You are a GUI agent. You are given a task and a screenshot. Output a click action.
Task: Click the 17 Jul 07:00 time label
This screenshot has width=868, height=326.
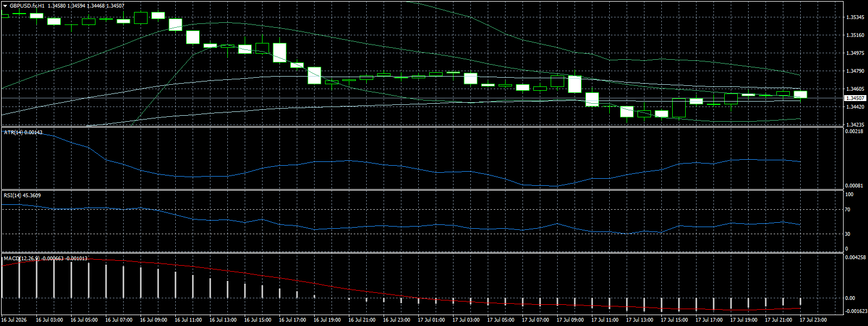point(535,320)
